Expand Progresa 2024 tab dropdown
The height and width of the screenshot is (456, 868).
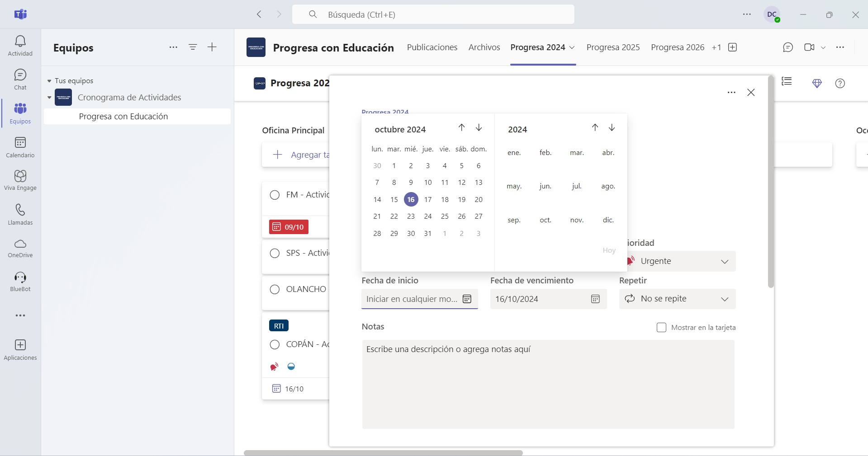[572, 47]
